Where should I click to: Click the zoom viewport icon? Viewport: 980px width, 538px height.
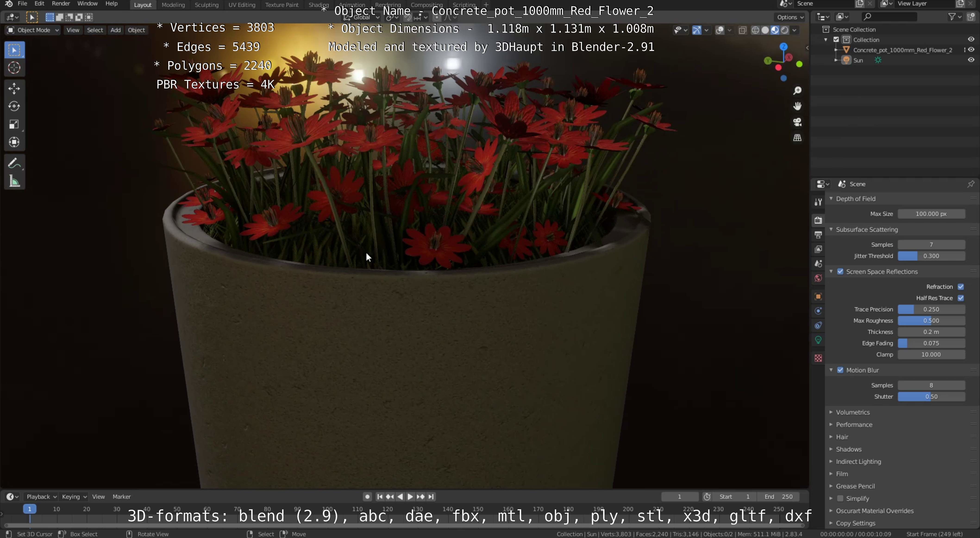pos(797,91)
